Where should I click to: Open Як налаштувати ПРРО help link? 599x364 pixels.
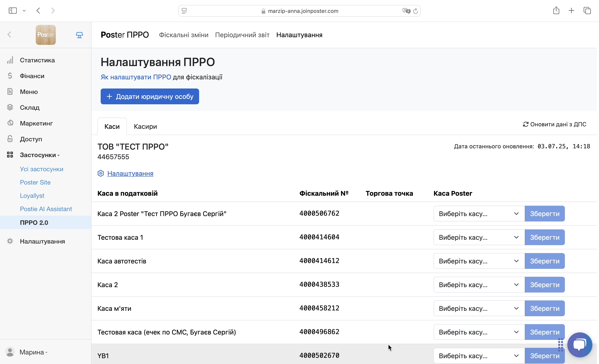click(136, 77)
